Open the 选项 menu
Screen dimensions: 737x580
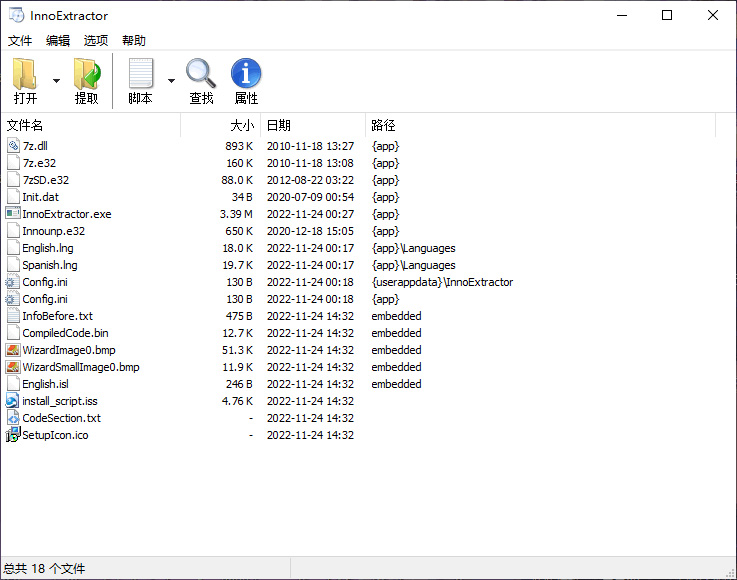point(96,41)
